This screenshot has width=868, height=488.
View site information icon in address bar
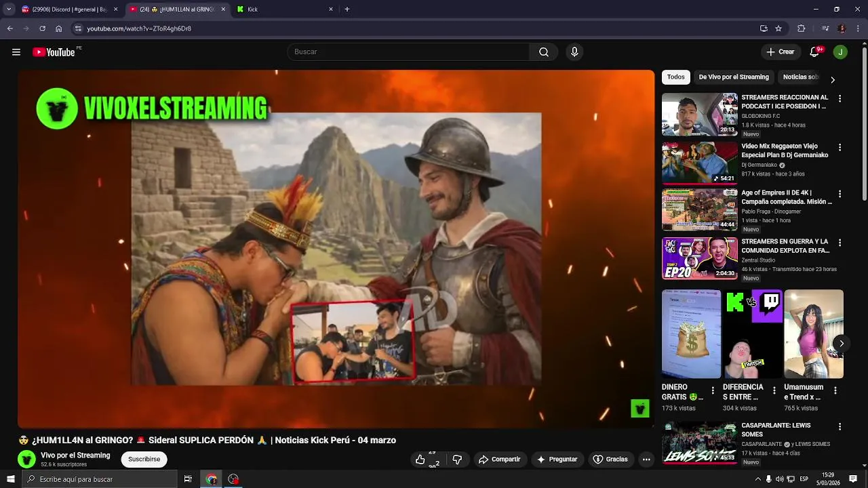78,28
